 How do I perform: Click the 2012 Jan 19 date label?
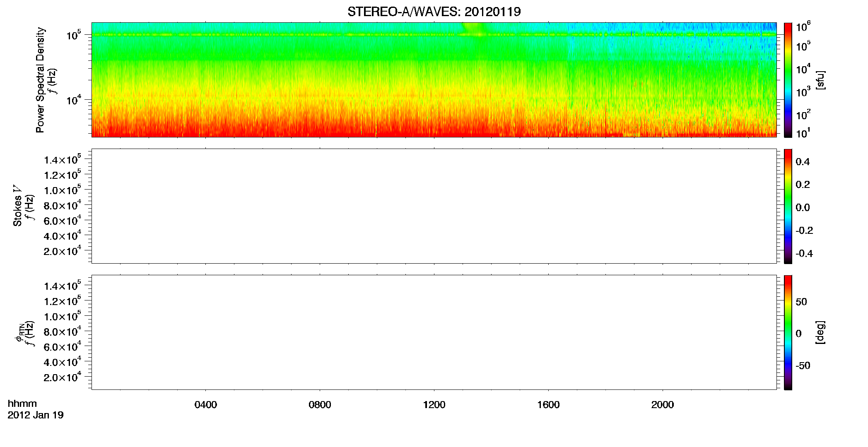[x=36, y=415]
